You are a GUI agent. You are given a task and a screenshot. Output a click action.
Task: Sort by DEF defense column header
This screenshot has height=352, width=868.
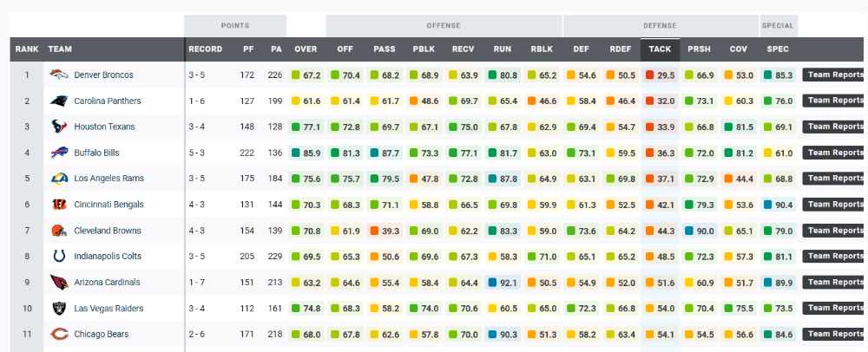[x=581, y=49]
